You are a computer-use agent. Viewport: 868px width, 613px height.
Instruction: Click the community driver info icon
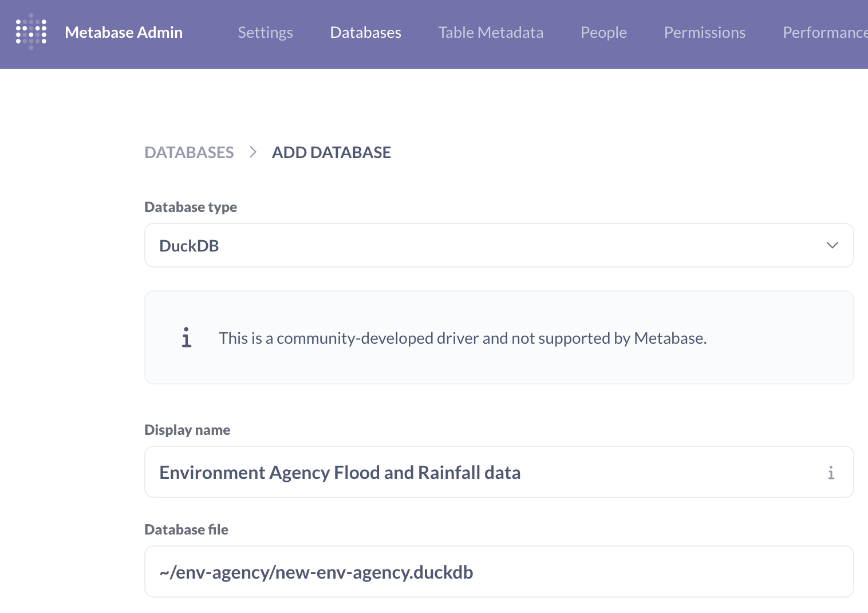point(186,338)
